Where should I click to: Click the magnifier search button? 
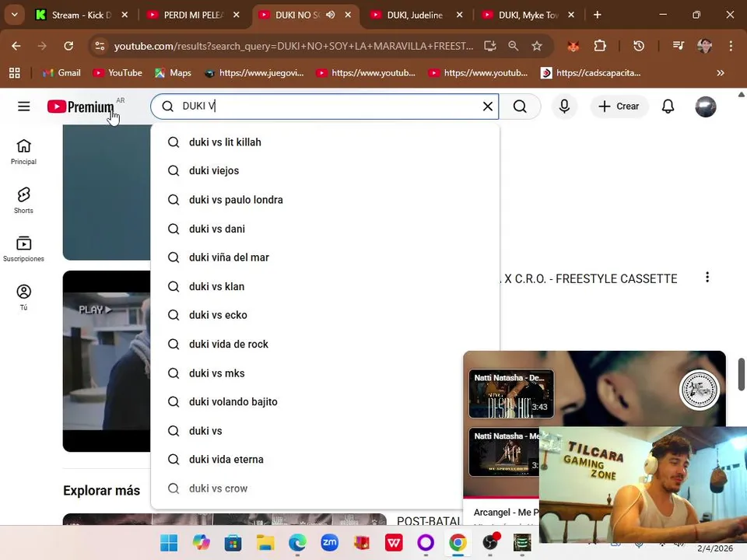pyautogui.click(x=520, y=107)
